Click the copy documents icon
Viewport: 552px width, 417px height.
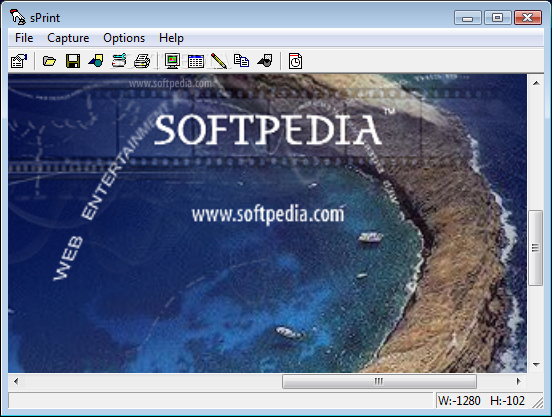(x=242, y=61)
